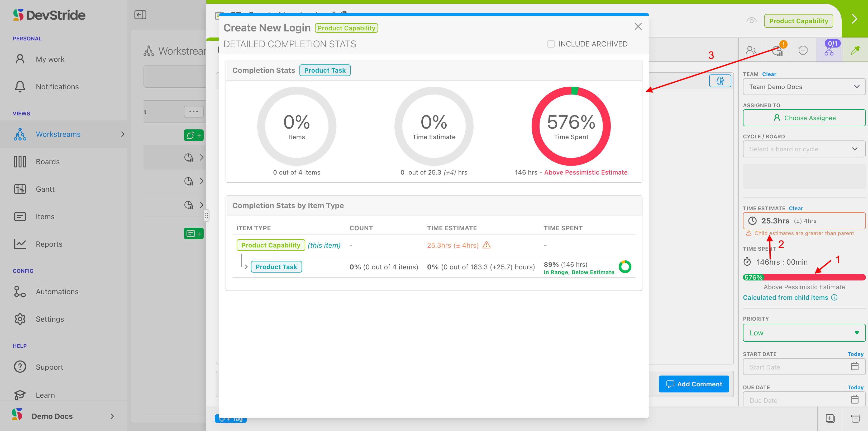Open the Team Demo Docs dropdown
The image size is (868, 431).
tap(804, 87)
